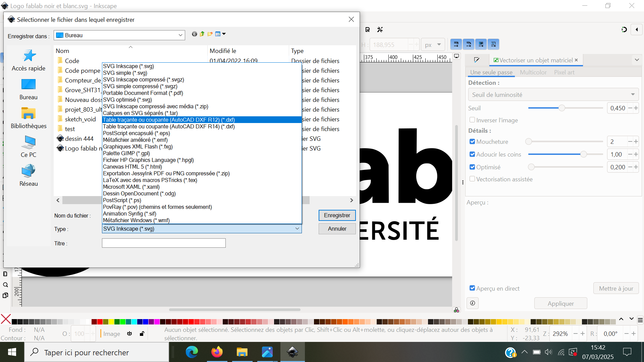The image size is (644, 362).
Task: Open the Seuil de luminosité detection dropdown
Action: point(553,95)
